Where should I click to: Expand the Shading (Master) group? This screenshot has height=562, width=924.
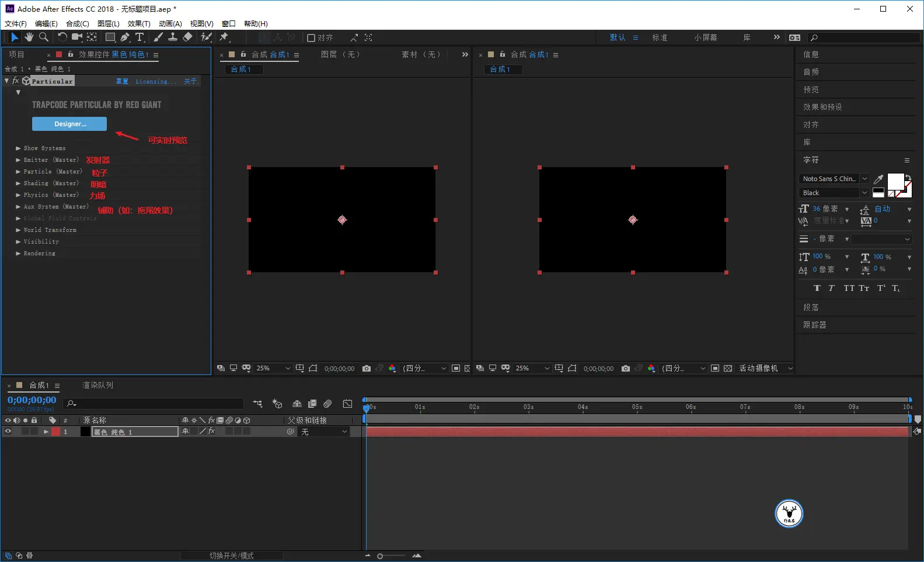coord(18,183)
